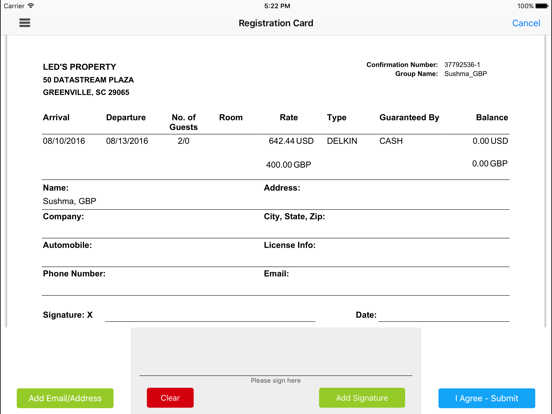Select the Please sign here hint
The image size is (552, 414).
pyautogui.click(x=276, y=381)
